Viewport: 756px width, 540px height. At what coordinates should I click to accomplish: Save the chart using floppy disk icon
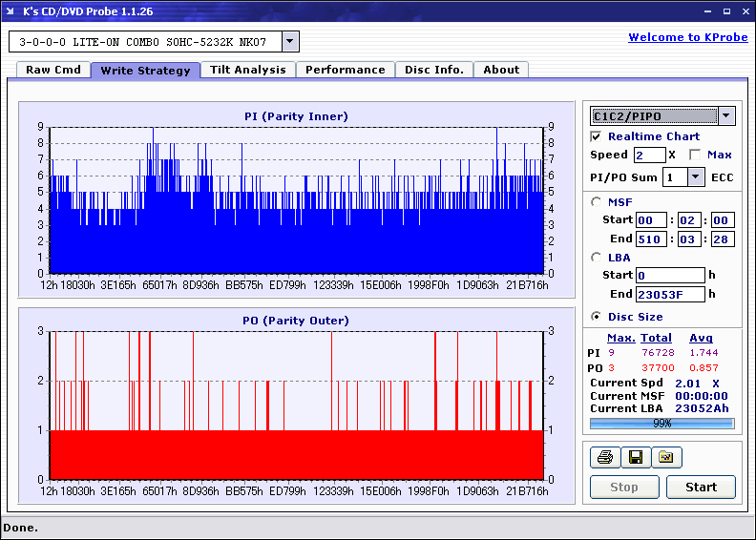point(635,458)
